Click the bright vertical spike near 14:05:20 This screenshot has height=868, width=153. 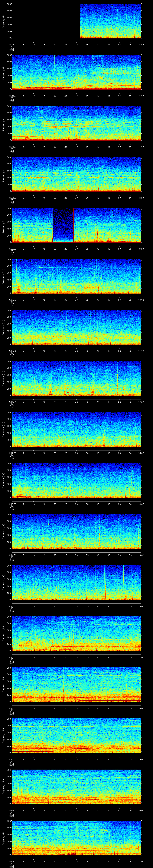point(55,62)
